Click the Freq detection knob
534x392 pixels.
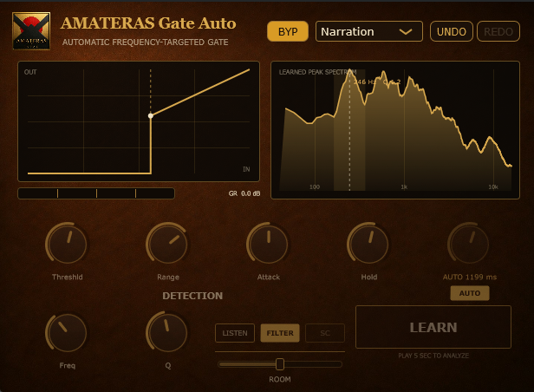pyautogui.click(x=67, y=332)
